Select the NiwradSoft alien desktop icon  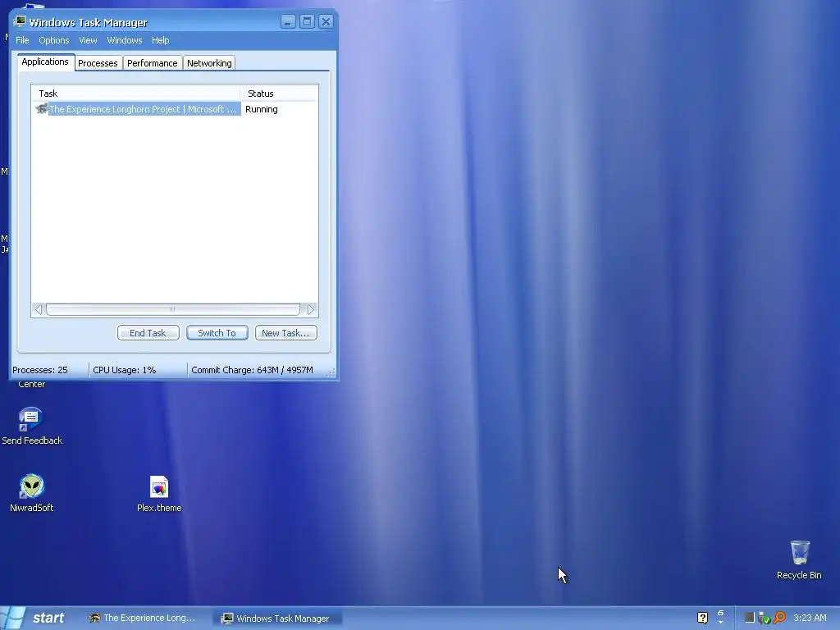(x=32, y=493)
